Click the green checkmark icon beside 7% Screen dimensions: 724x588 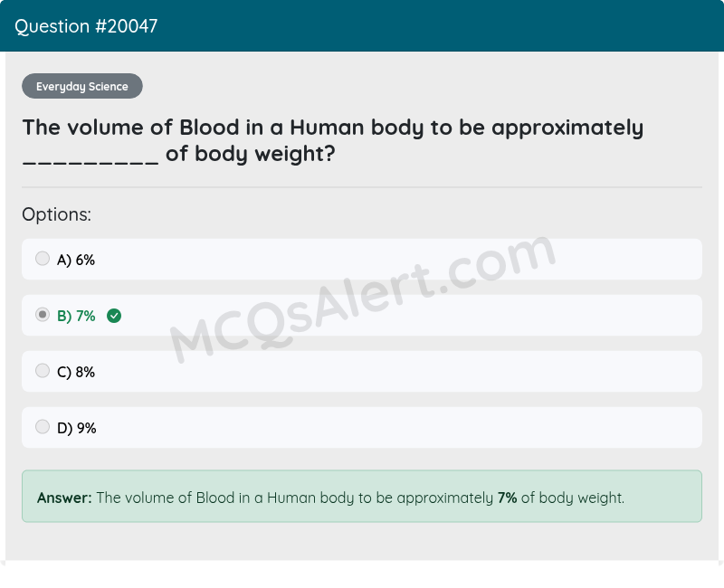click(x=114, y=316)
